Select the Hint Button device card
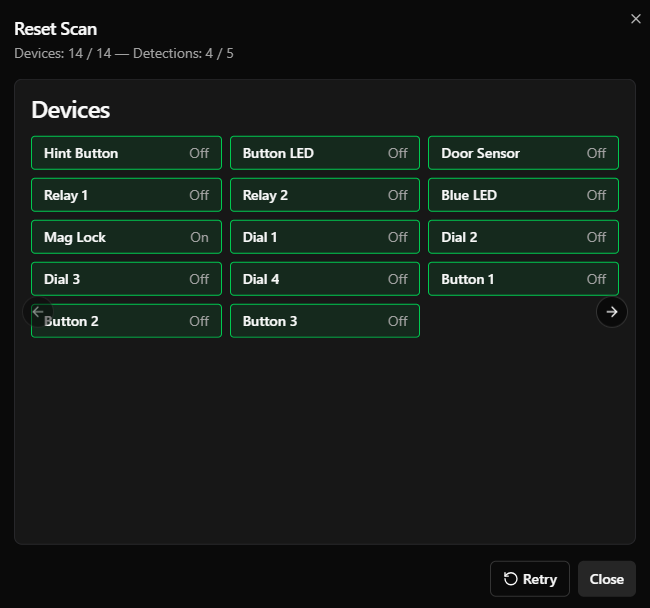Image resolution: width=650 pixels, height=608 pixels. [126, 153]
